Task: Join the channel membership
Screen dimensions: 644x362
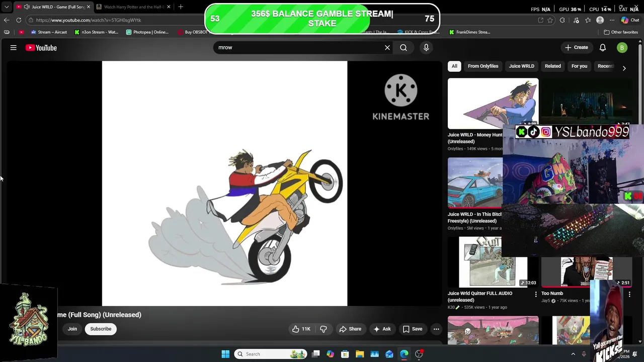Action: click(72, 329)
